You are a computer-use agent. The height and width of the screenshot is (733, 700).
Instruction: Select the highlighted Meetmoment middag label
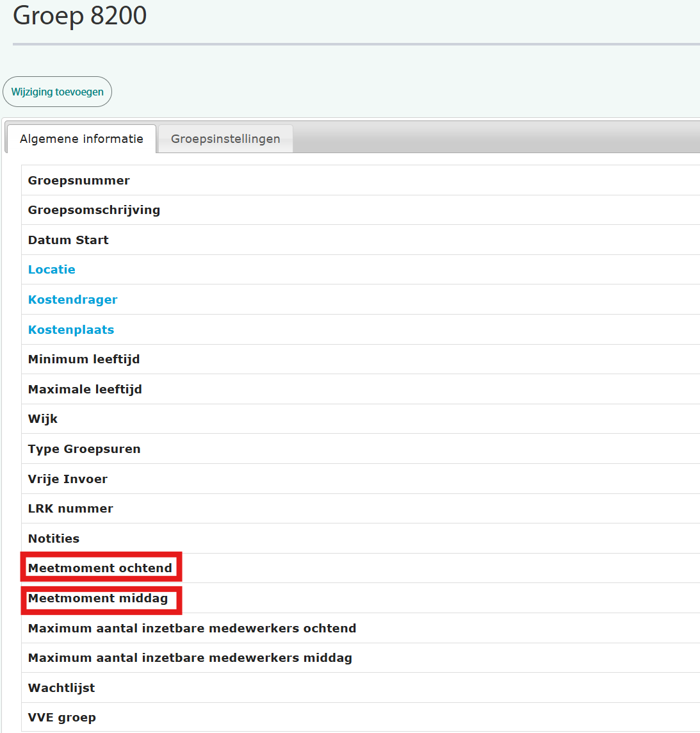(98, 598)
